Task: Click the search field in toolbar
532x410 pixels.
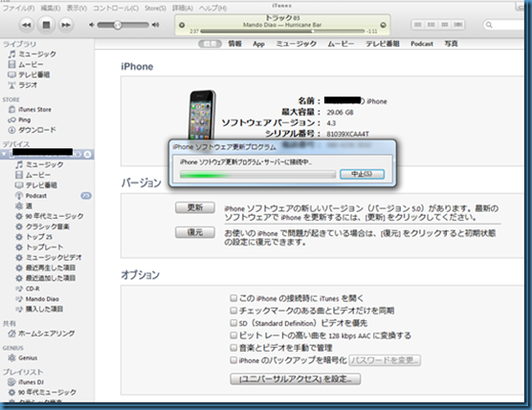Action: [x=504, y=25]
